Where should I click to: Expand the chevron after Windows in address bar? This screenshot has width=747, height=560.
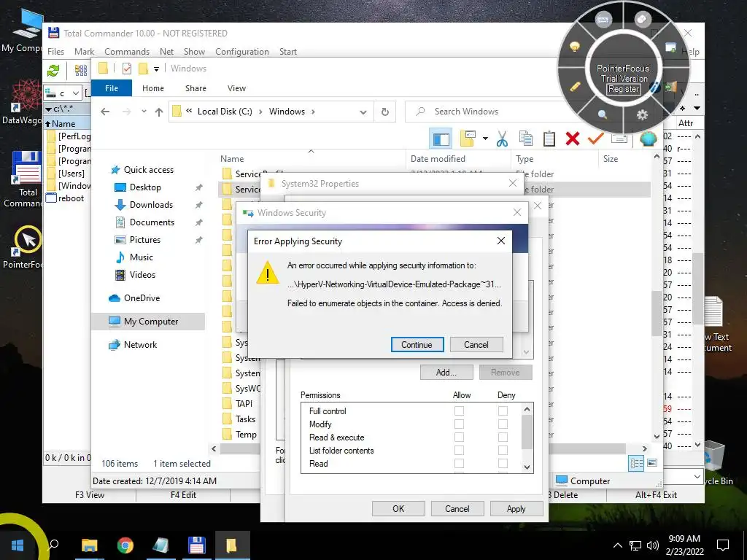tap(313, 112)
